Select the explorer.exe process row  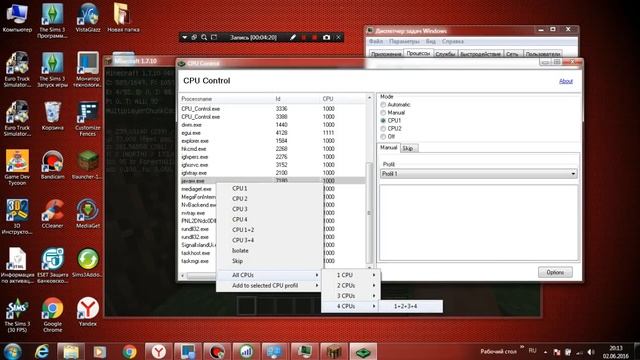pyautogui.click(x=273, y=141)
